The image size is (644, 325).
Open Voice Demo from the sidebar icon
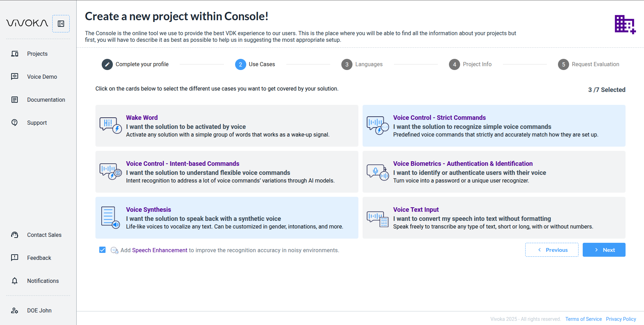click(x=15, y=77)
